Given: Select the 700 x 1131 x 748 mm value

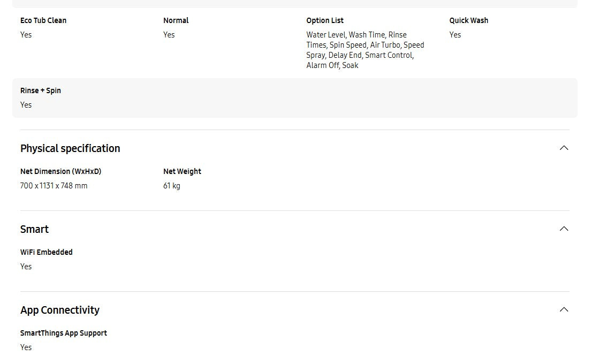Looking at the screenshot, I should pyautogui.click(x=54, y=186).
